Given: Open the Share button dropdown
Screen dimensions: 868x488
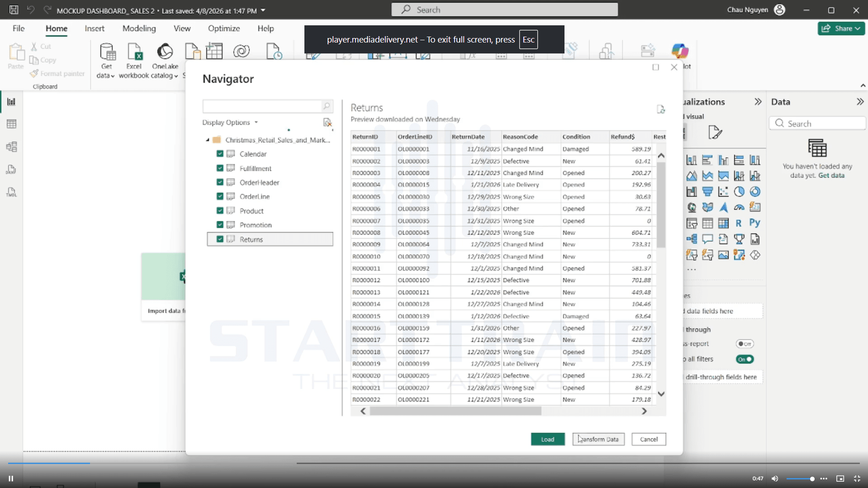Looking at the screenshot, I should (841, 28).
